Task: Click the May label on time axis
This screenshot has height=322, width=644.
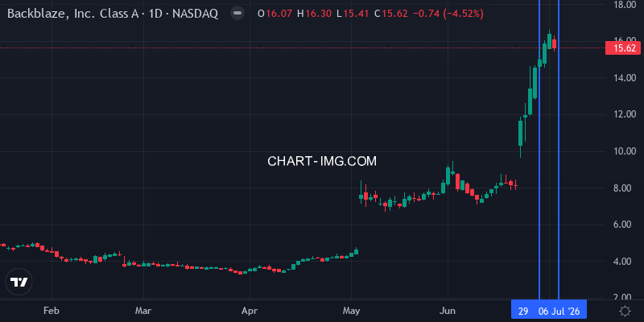Action: [x=351, y=311]
